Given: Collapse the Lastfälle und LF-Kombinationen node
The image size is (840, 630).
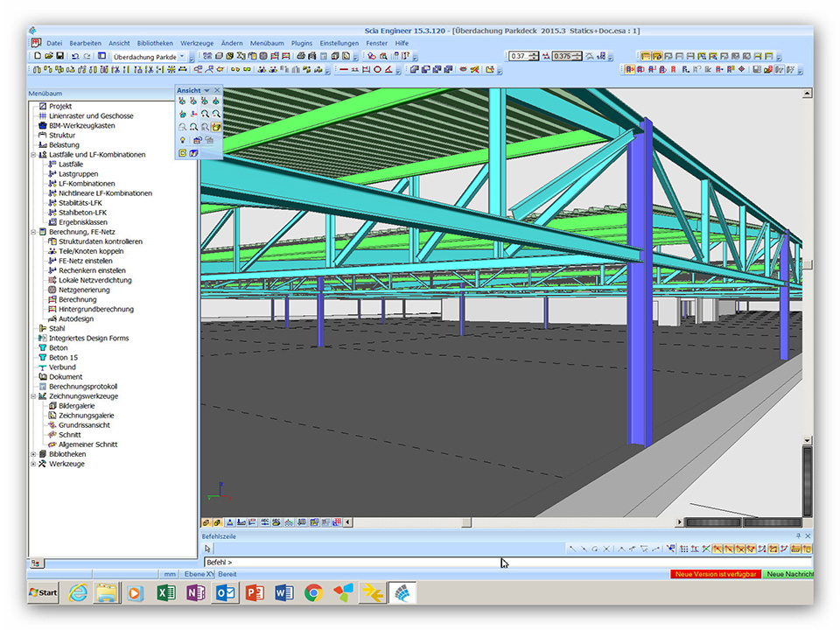Looking at the screenshot, I should coord(33,155).
